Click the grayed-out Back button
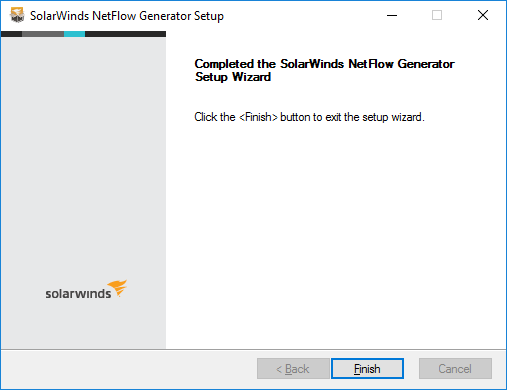The width and height of the screenshot is (508, 391). (293, 369)
